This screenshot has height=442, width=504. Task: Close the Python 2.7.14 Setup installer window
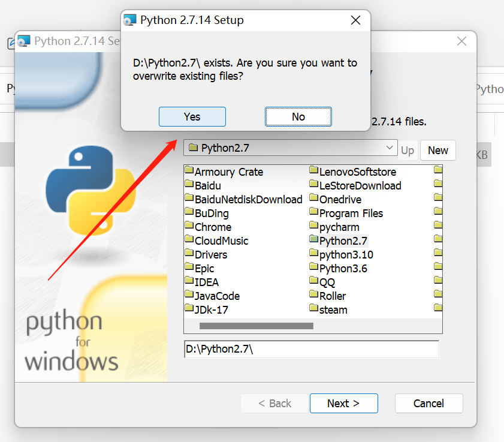click(461, 41)
